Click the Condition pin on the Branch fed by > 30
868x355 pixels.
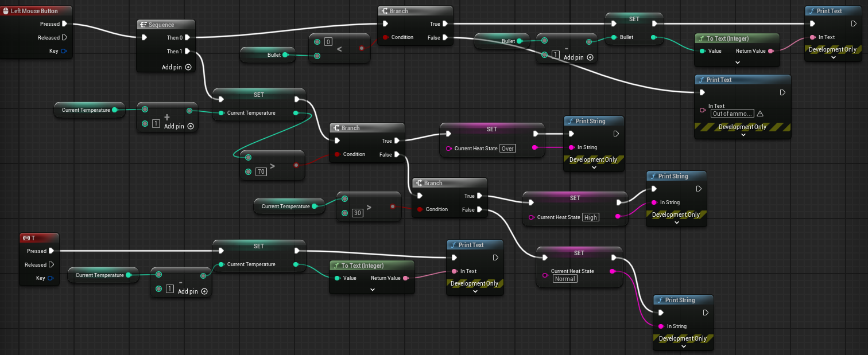tap(420, 209)
